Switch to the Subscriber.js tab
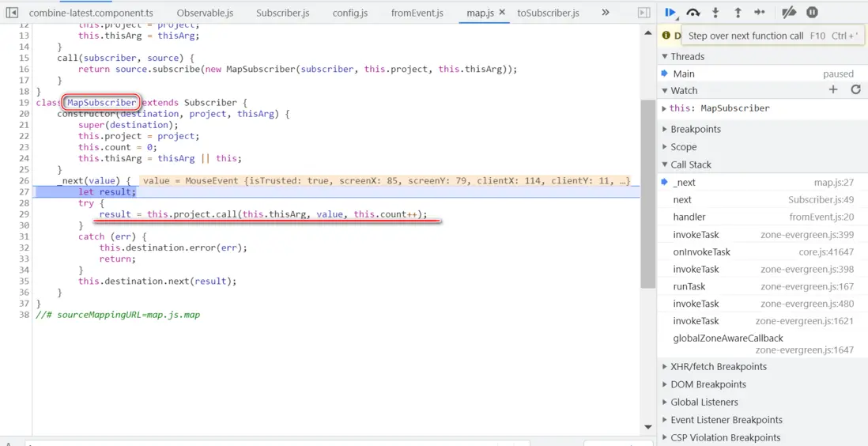This screenshot has width=868, height=446. [x=283, y=13]
